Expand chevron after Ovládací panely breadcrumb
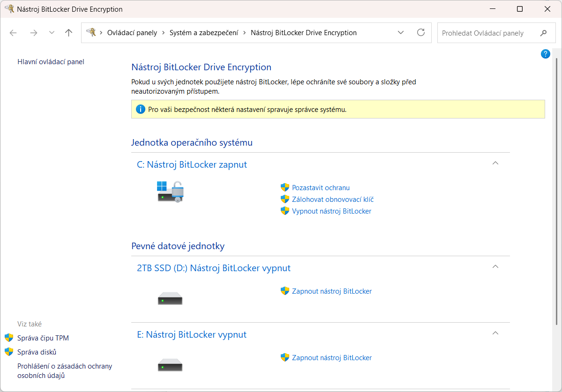The image size is (562, 392). [x=163, y=33]
